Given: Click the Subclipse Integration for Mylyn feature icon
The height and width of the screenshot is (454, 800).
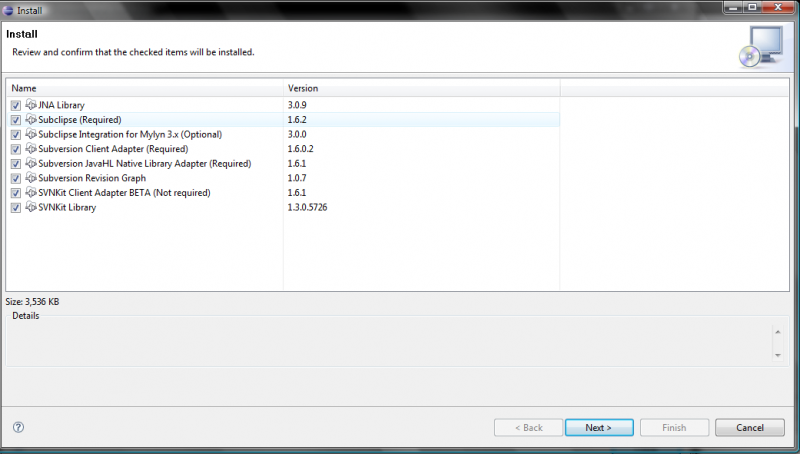Looking at the screenshot, I should coord(31,134).
